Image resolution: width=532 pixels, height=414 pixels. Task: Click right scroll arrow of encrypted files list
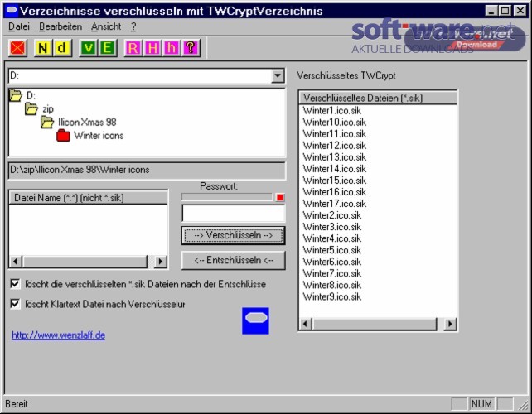(450, 324)
